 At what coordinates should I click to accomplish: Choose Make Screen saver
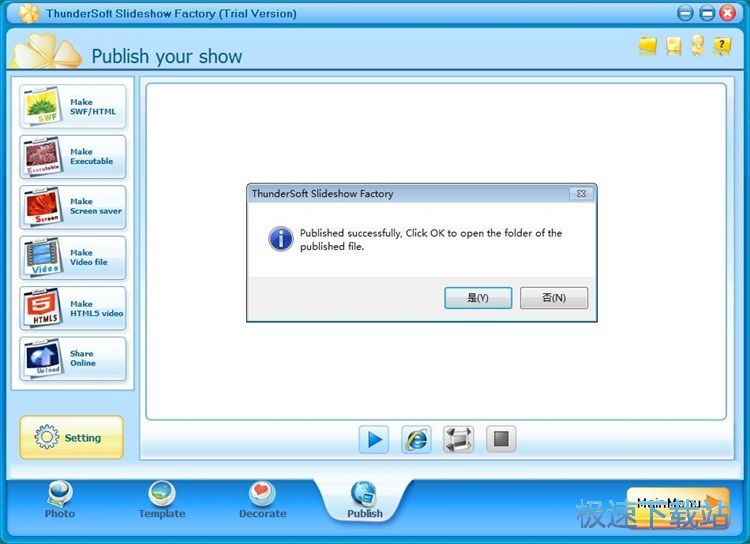coord(73,207)
